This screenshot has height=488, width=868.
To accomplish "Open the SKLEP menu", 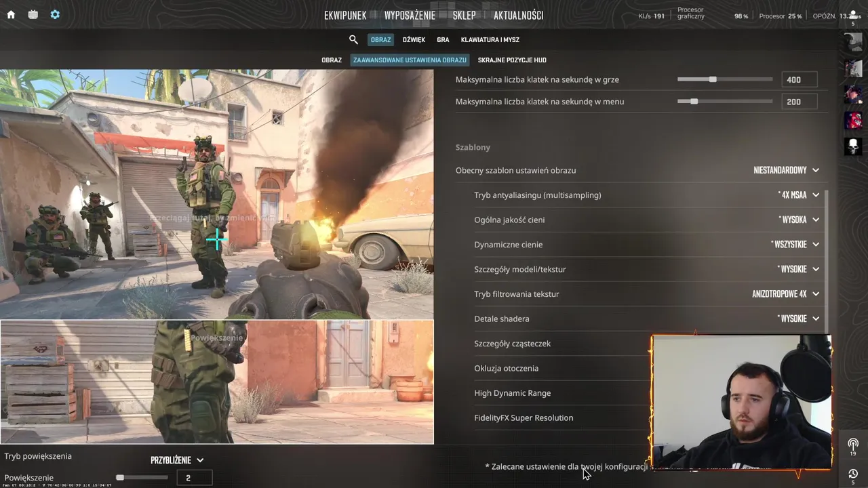I will (x=464, y=15).
